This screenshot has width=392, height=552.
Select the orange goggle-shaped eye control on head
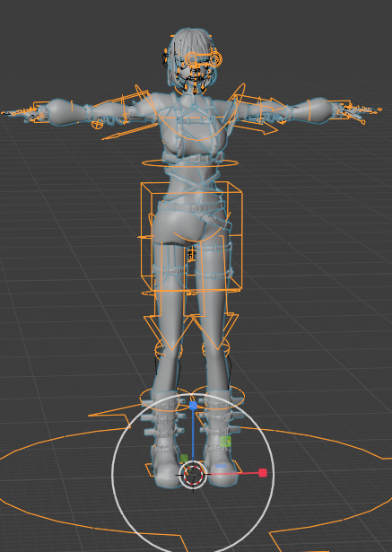point(204,58)
